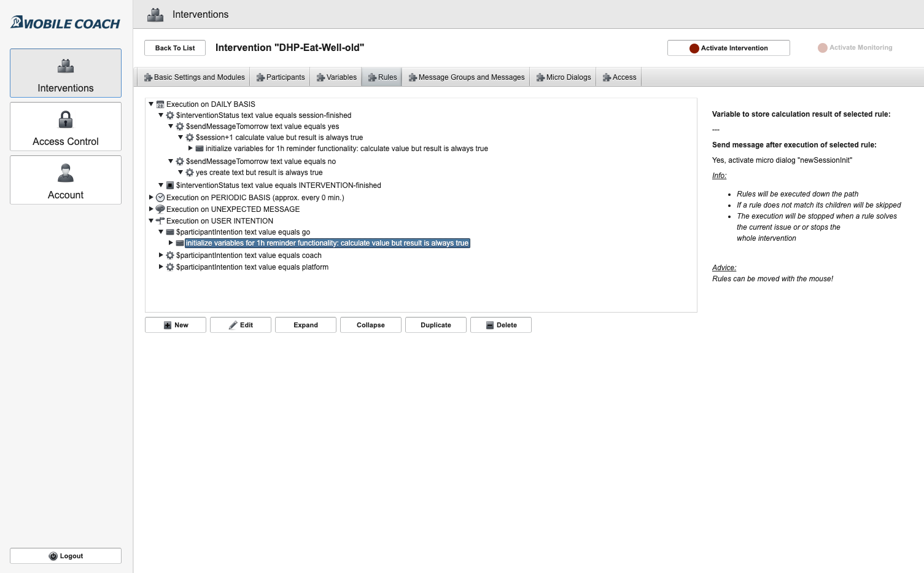Click the calendar icon for DAILY BASIS execution
Viewport: 924px width, 573px height.
[160, 104]
